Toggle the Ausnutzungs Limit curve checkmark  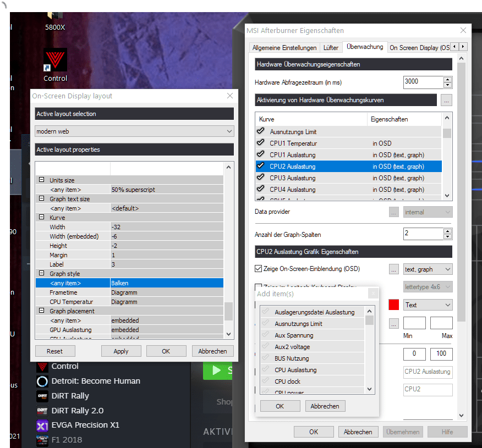click(261, 131)
